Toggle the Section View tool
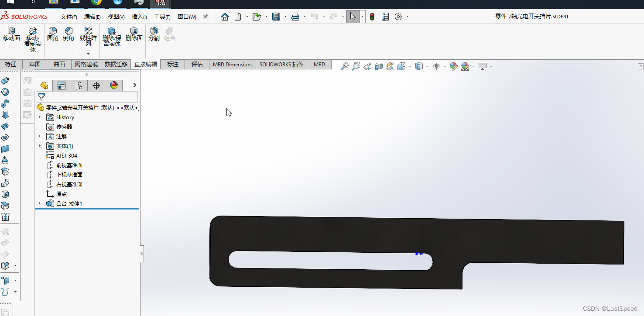The image size is (644, 316). click(379, 66)
